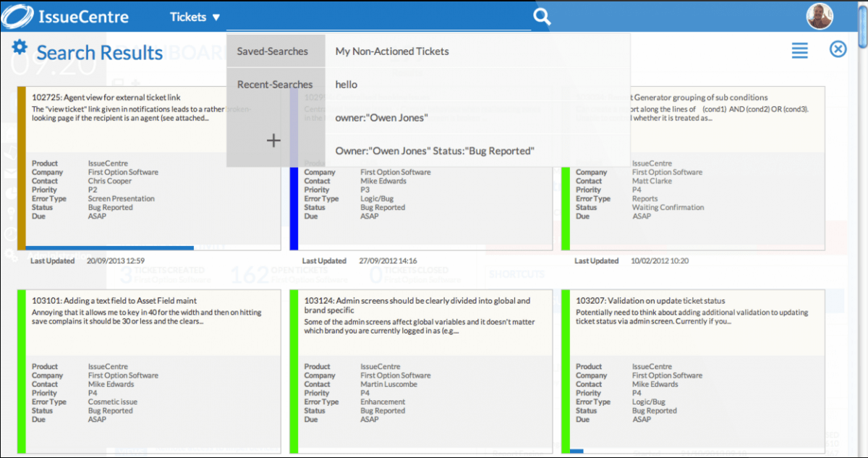Run recent search owner:"Owen Jones"
This screenshot has width=868, height=458.
[382, 118]
